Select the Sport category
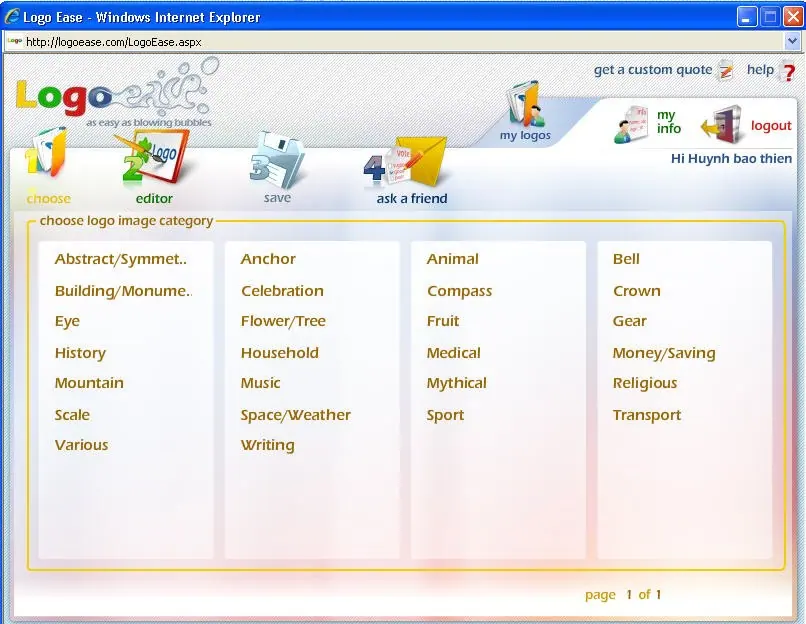 pos(445,415)
